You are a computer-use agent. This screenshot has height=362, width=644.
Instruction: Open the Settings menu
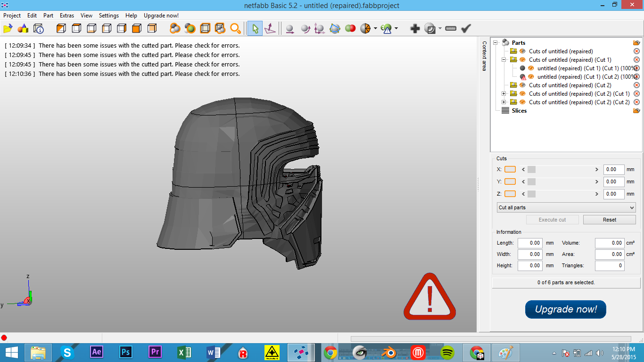click(x=109, y=16)
